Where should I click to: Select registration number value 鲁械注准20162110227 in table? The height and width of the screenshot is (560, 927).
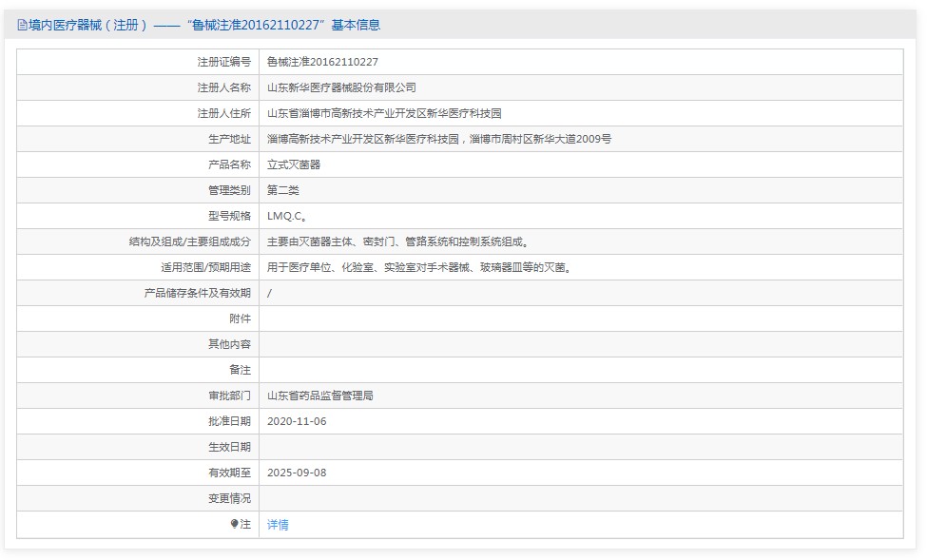click(x=323, y=62)
